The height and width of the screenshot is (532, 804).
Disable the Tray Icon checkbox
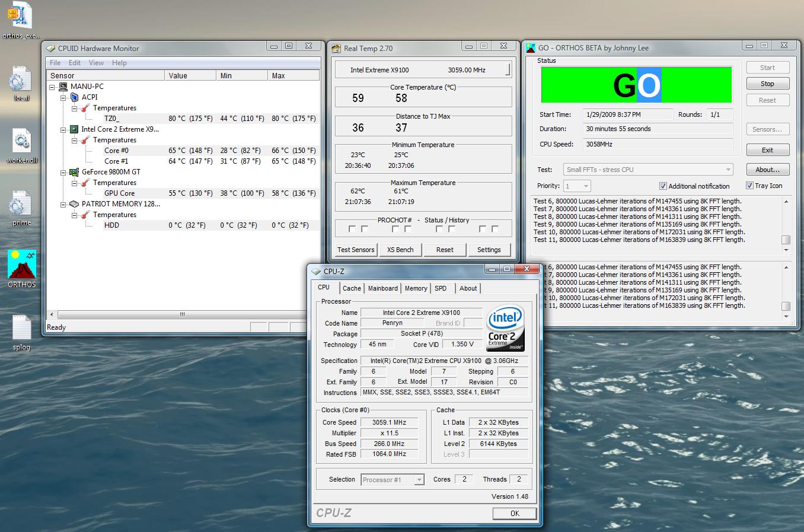pyautogui.click(x=749, y=186)
